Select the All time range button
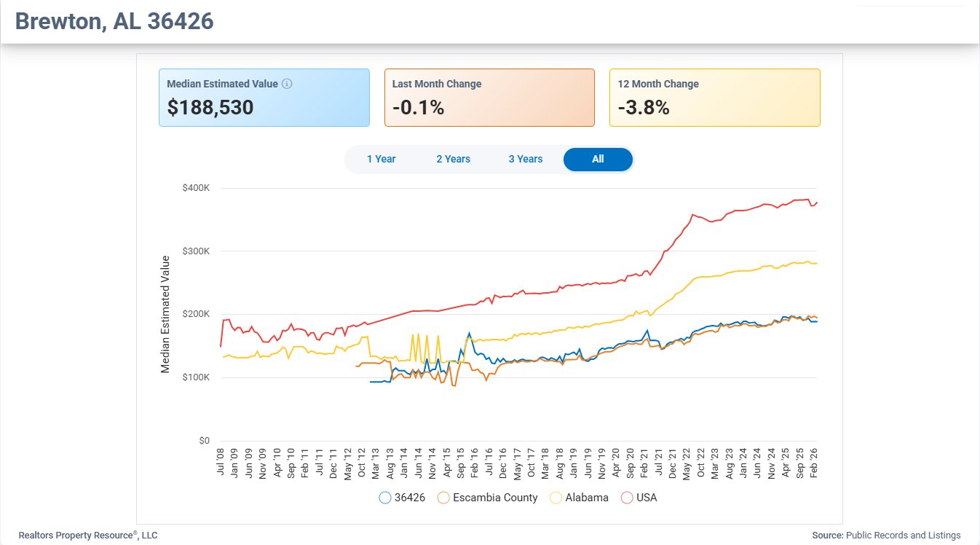Screen dimensions: 980x545 [x=598, y=159]
